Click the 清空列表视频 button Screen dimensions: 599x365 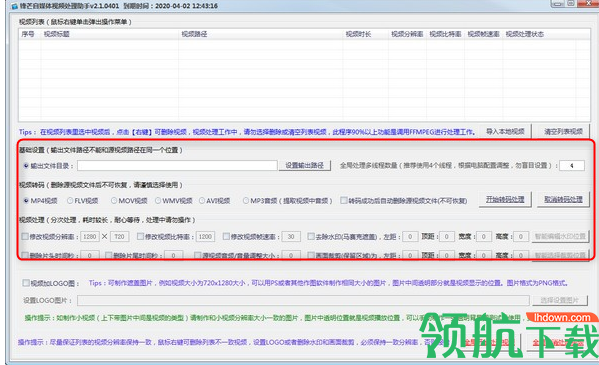point(563,131)
